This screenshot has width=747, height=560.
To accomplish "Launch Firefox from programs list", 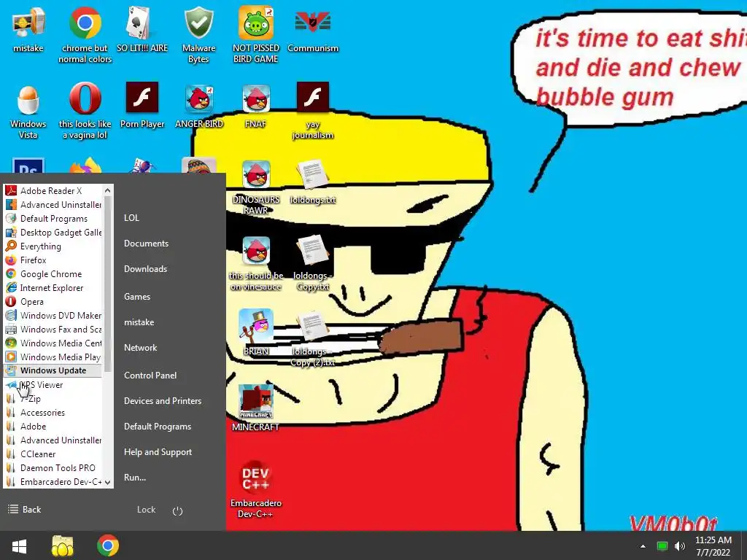I will [53, 260].
